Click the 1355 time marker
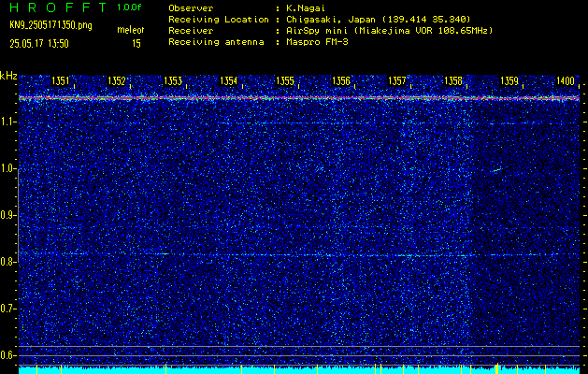 [285, 81]
